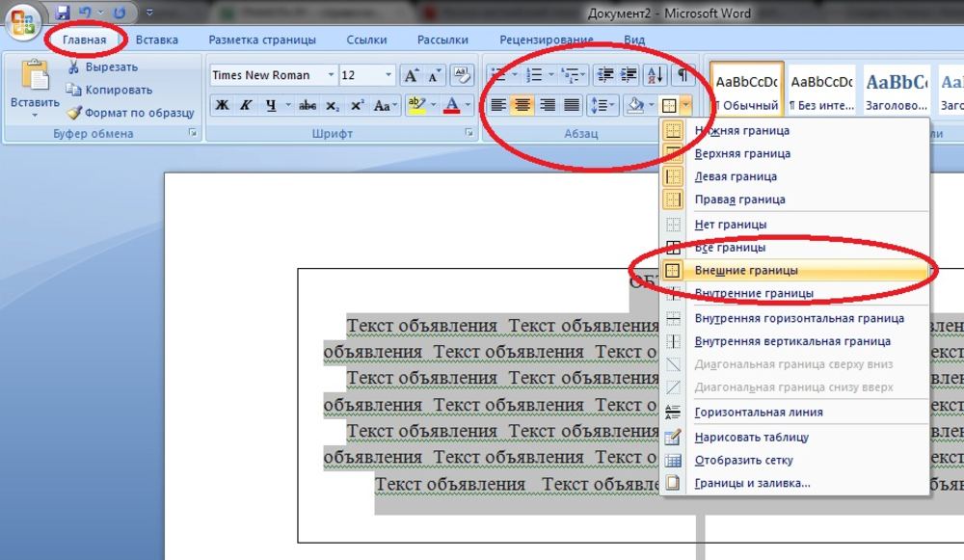Collapse the borders dropdown arrow

click(685, 105)
